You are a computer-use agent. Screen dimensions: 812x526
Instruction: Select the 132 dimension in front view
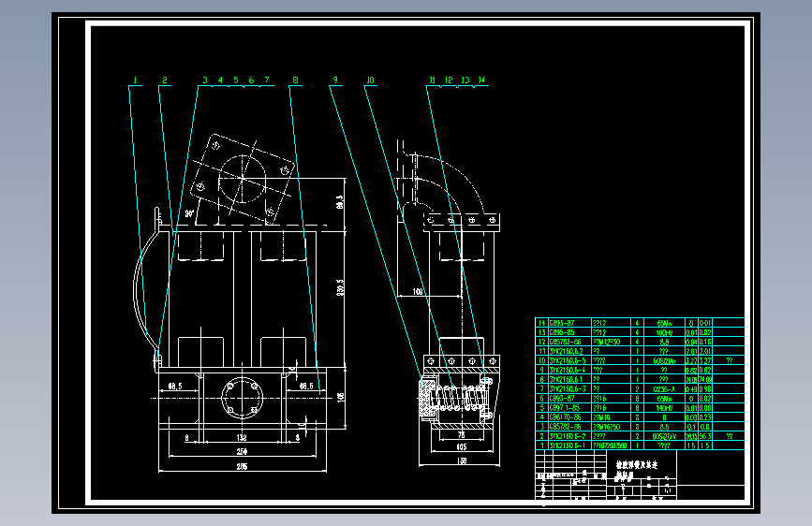coord(242,437)
